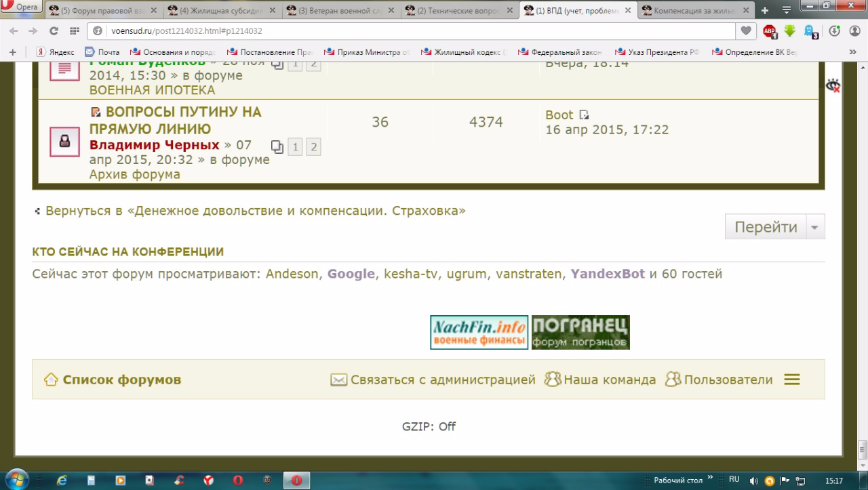Click the green download arrow extension icon
Viewport: 868px width, 490px height.
(789, 31)
